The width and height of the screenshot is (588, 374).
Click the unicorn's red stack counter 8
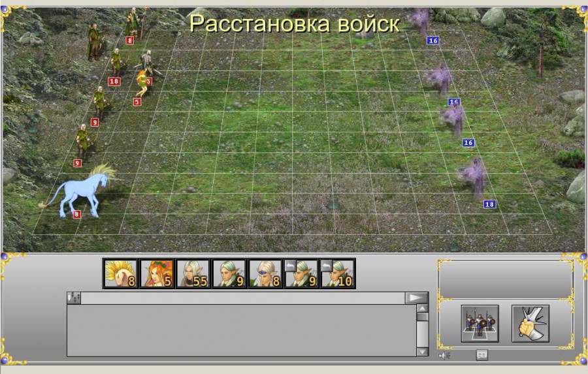pyautogui.click(x=76, y=214)
